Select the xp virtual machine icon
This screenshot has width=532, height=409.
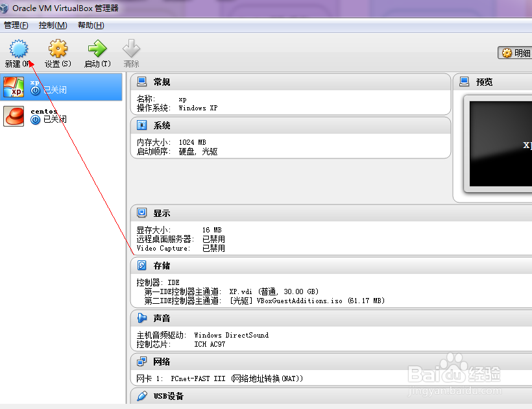pyautogui.click(x=14, y=86)
